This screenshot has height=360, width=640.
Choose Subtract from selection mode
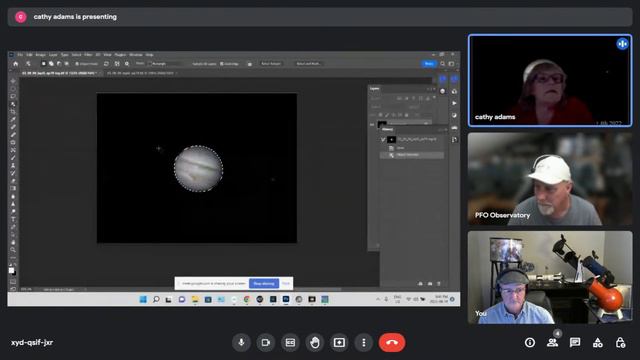(59, 64)
